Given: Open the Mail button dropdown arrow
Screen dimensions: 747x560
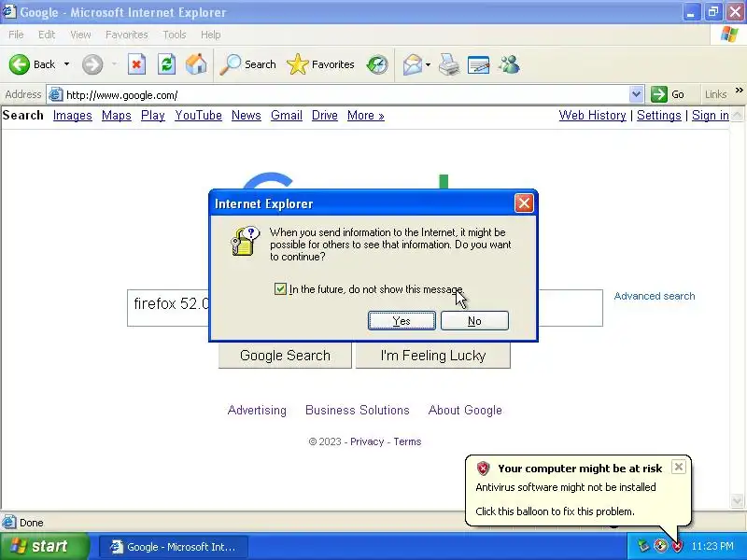Looking at the screenshot, I should [x=428, y=64].
